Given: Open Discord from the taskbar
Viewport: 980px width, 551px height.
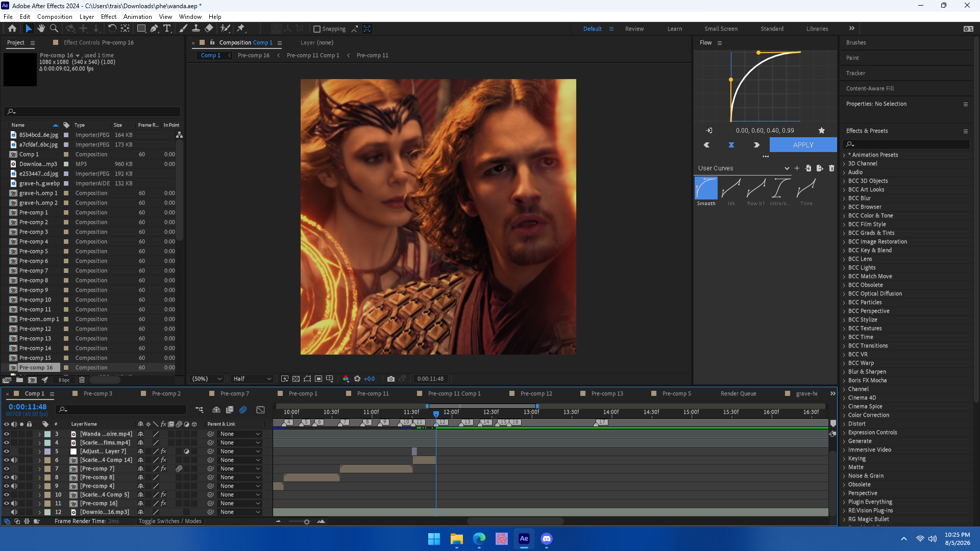Looking at the screenshot, I should coord(547,539).
